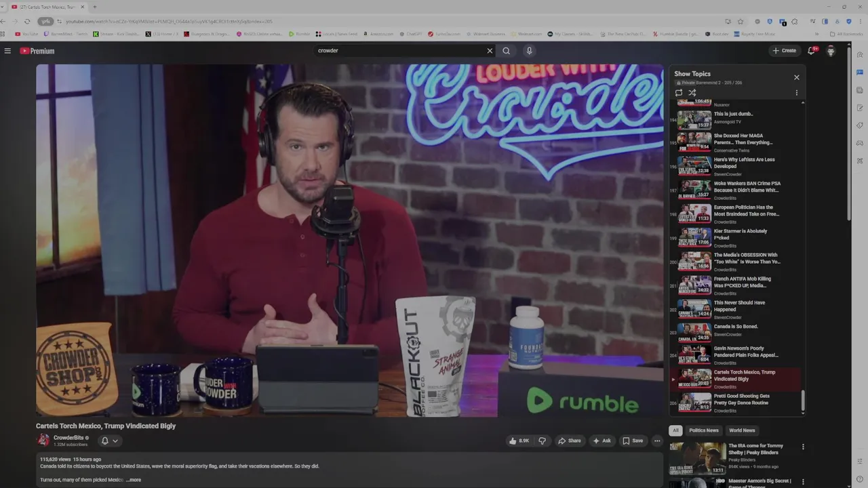This screenshot has height=488, width=868.
Task: Share the video
Action: click(570, 441)
